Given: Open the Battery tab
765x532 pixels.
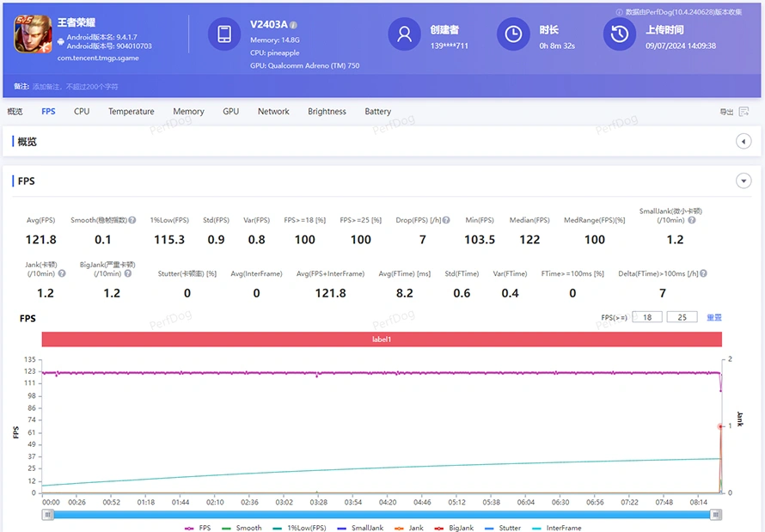Looking at the screenshot, I should (377, 112).
